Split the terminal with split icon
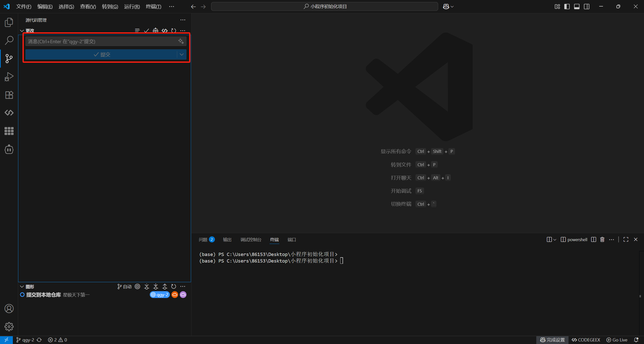 (x=593, y=239)
